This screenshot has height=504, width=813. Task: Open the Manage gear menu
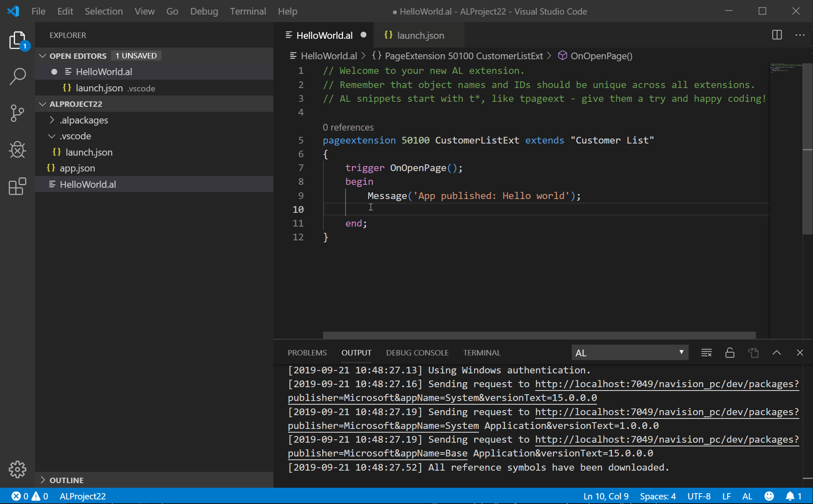point(17,469)
